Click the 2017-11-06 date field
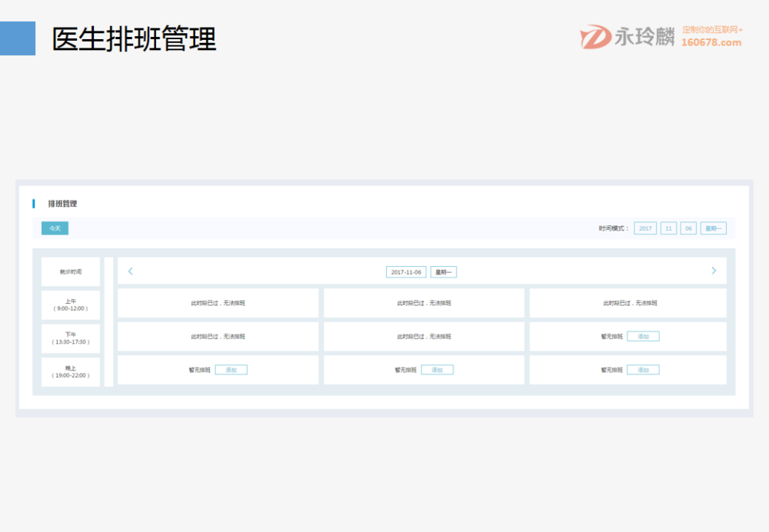The image size is (769, 532). 406,272
